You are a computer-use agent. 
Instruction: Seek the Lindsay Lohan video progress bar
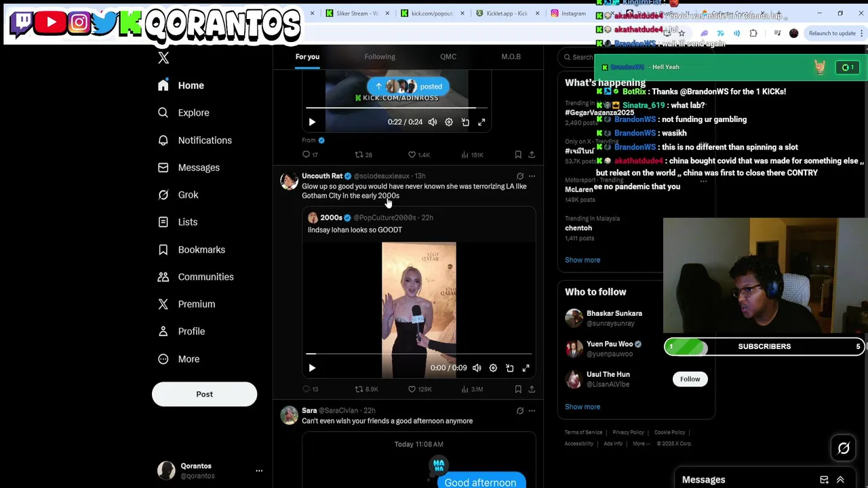click(x=418, y=354)
